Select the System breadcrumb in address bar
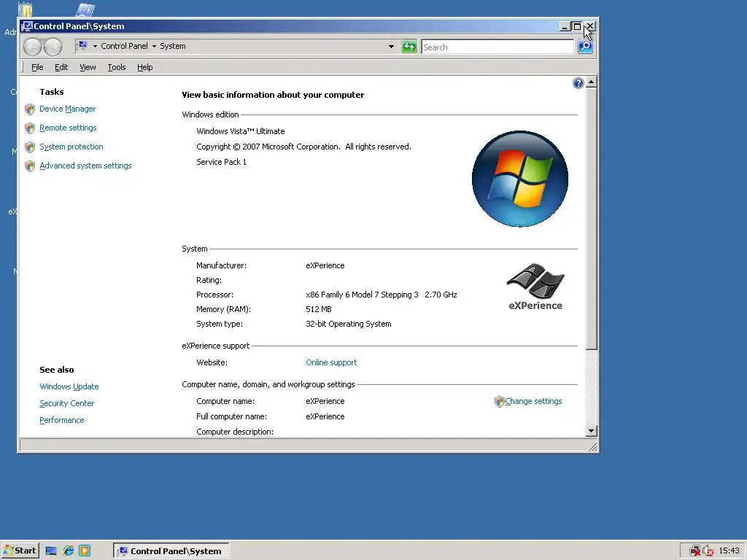 pyautogui.click(x=172, y=46)
